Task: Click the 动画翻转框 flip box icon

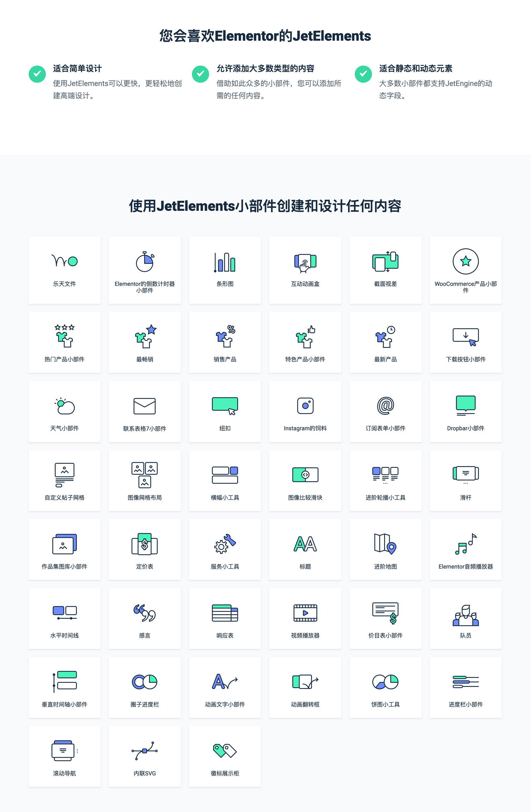Action: [305, 682]
